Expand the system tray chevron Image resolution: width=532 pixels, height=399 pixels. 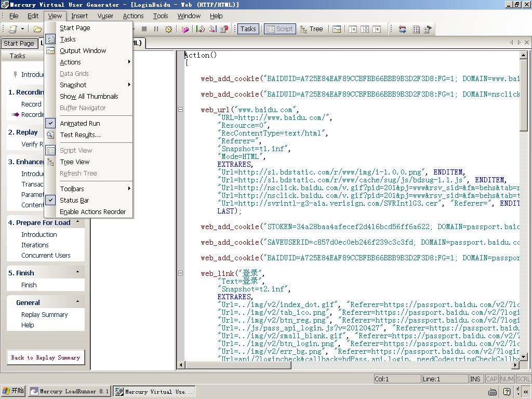(526, 392)
